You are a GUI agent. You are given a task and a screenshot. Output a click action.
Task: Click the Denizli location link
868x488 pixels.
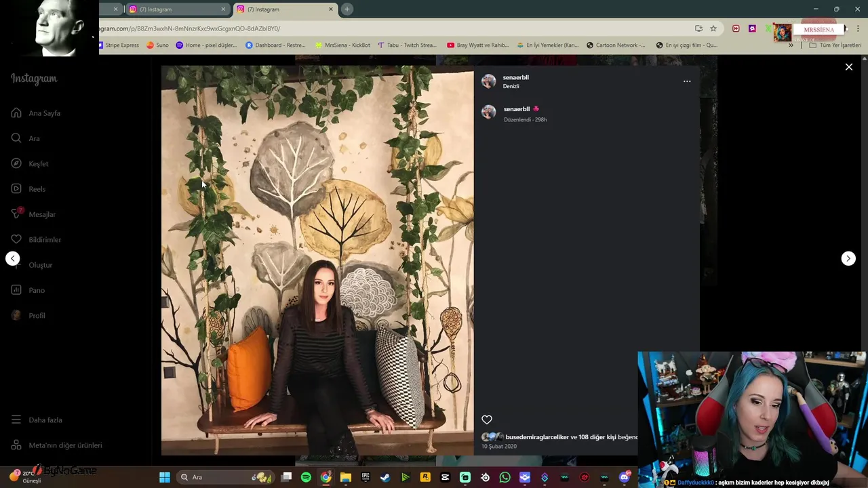pyautogui.click(x=511, y=86)
